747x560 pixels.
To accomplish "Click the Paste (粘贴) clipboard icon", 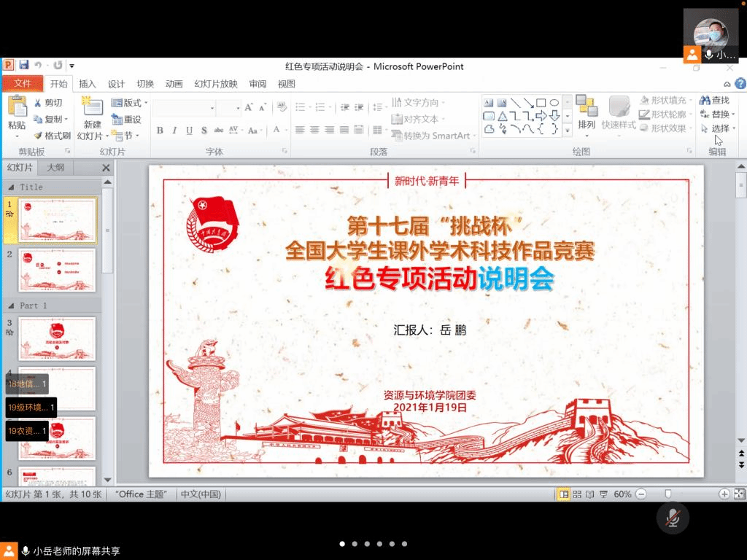I will tap(17, 107).
